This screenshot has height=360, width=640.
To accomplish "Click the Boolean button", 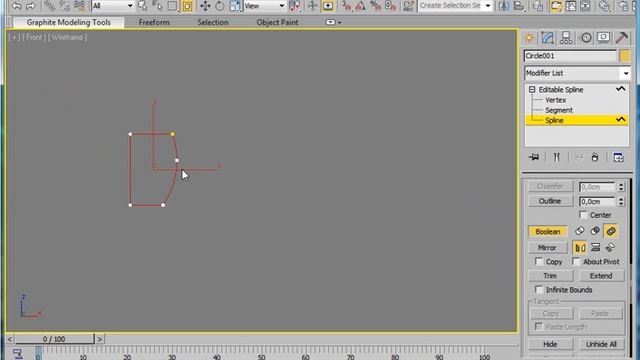I will coord(548,231).
